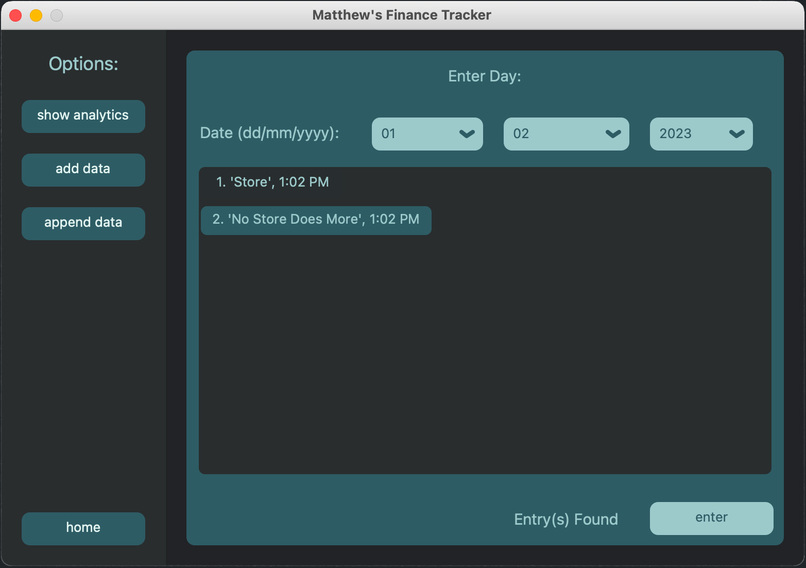
Task: Open the month dropdown showing 02
Action: coord(566,134)
